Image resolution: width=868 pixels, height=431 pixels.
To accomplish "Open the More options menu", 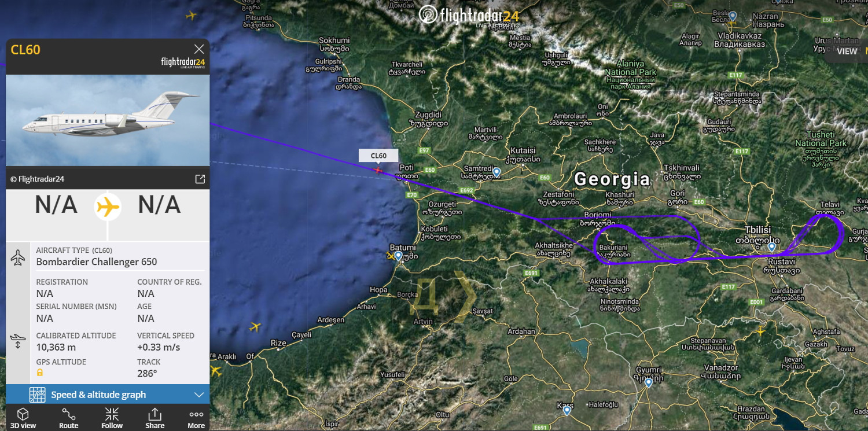I will point(196,418).
